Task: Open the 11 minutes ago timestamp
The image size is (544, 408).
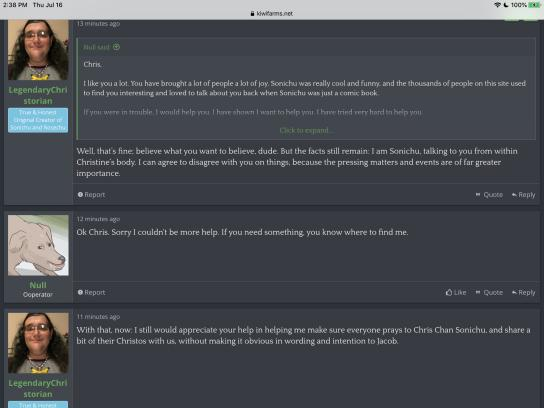Action: pyautogui.click(x=98, y=317)
